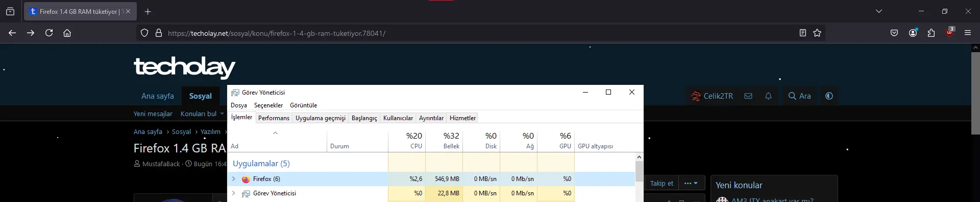Open thread more options ellipsis dropdown
Image resolution: width=980 pixels, height=202 pixels.
(691, 183)
